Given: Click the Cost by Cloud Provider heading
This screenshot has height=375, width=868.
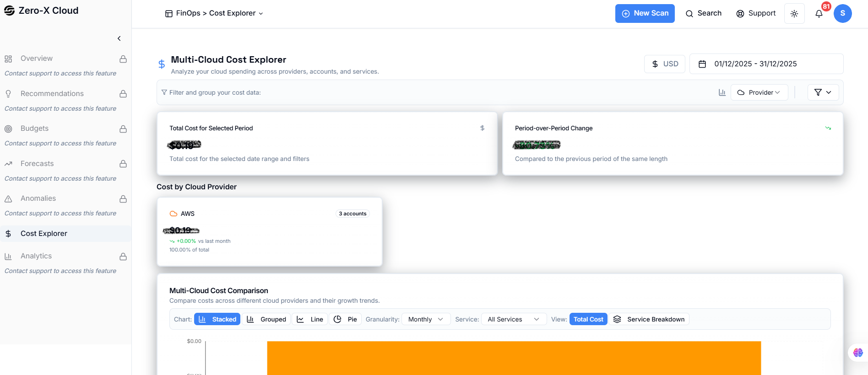Looking at the screenshot, I should [197, 187].
